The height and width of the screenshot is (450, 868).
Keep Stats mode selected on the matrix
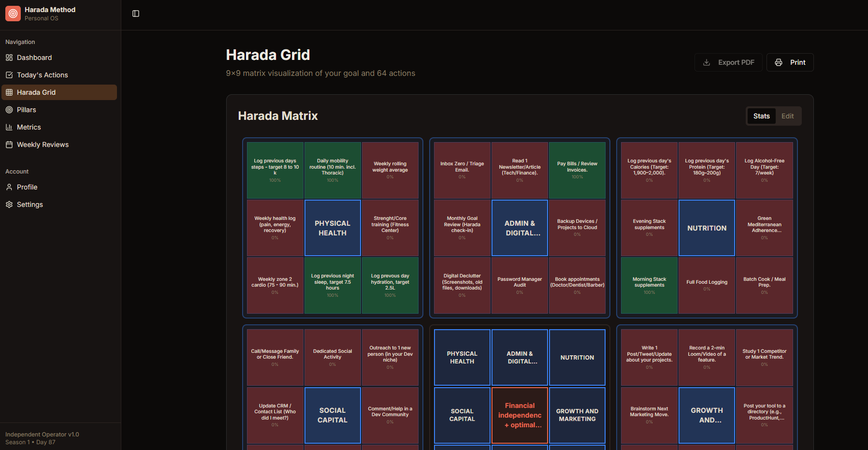tap(761, 116)
